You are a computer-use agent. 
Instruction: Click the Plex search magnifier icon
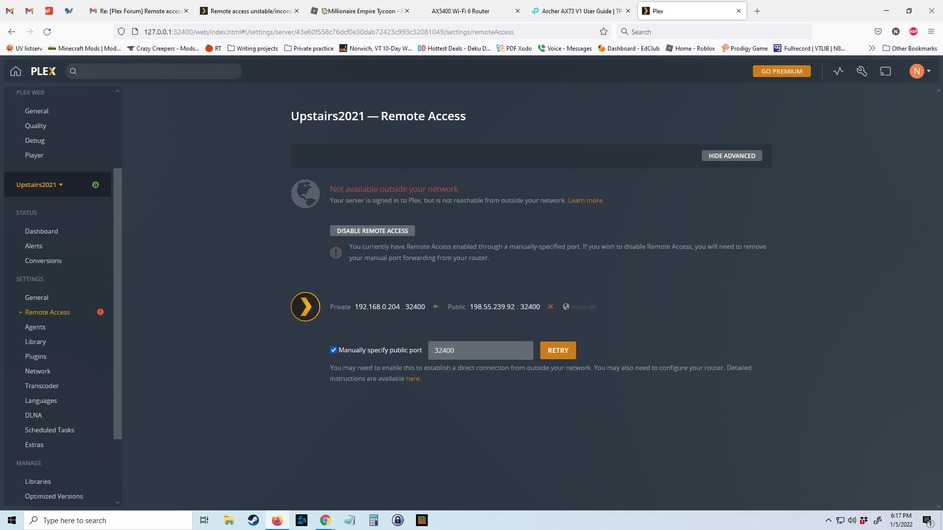coord(73,71)
